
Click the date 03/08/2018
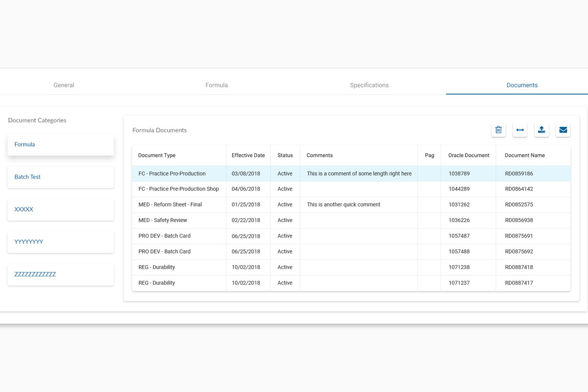246,173
